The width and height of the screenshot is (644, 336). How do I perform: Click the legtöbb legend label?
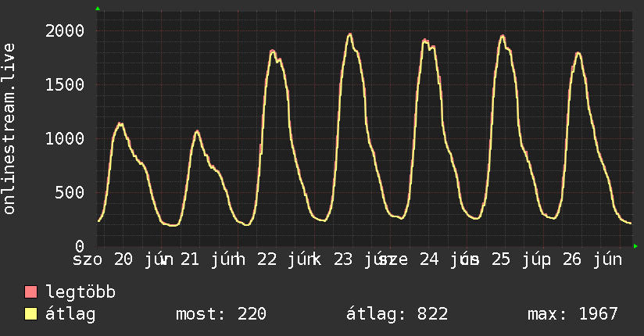click(80, 292)
